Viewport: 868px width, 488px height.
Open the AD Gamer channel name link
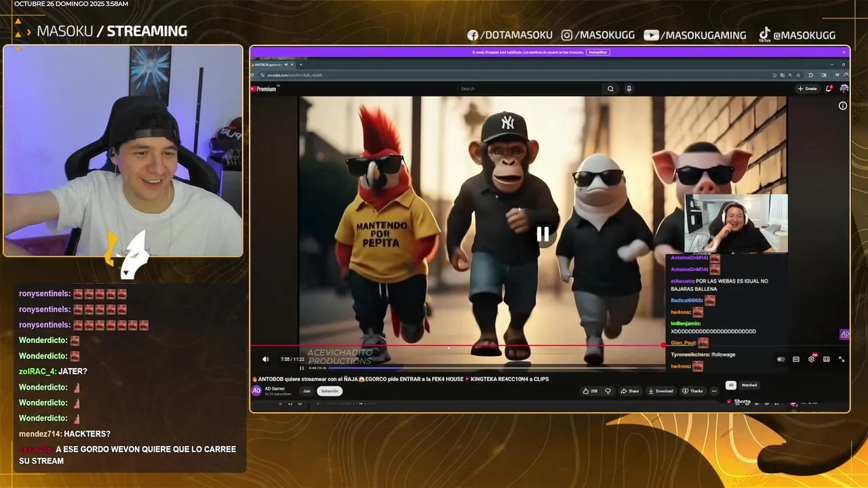tap(275, 388)
